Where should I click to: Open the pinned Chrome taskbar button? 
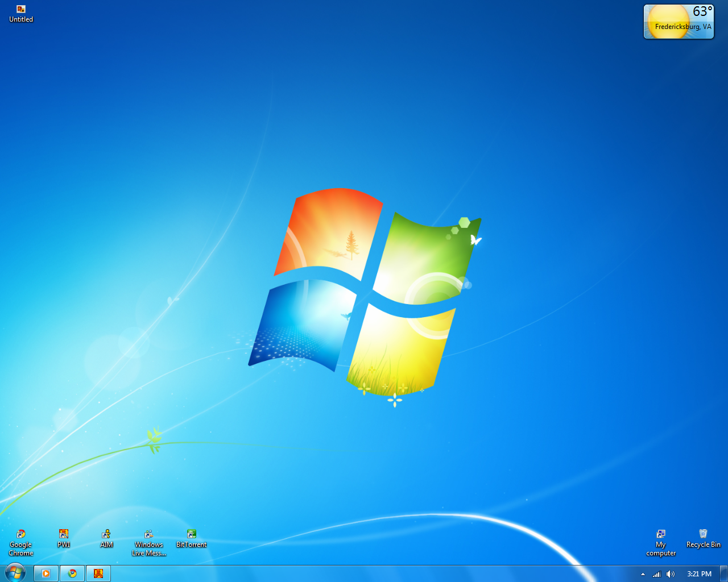tap(72, 573)
